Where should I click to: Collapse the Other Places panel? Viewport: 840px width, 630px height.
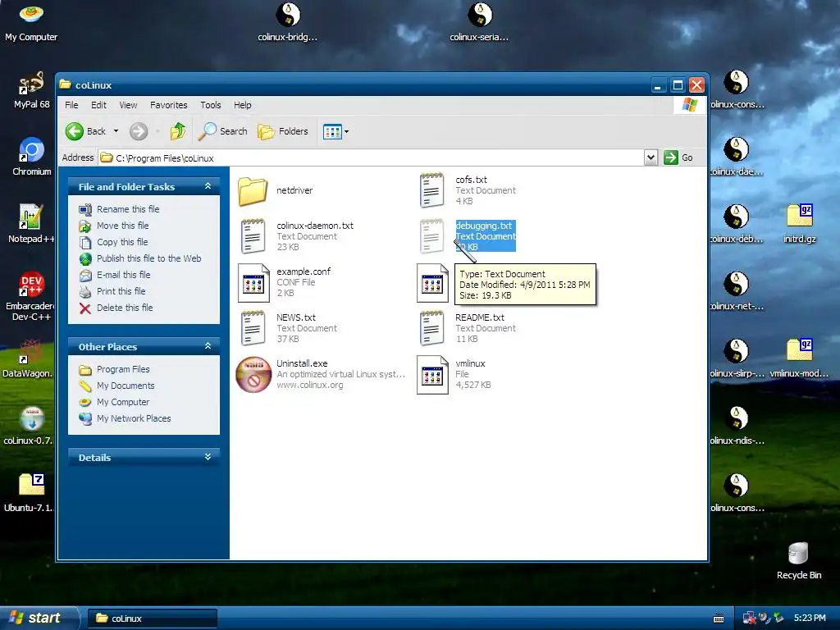208,347
